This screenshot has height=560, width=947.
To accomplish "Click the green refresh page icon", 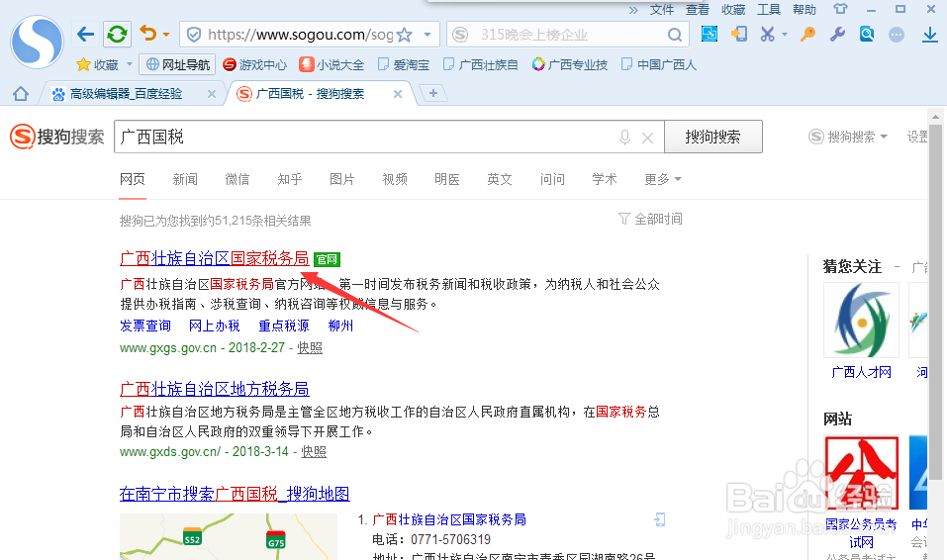I will [117, 35].
